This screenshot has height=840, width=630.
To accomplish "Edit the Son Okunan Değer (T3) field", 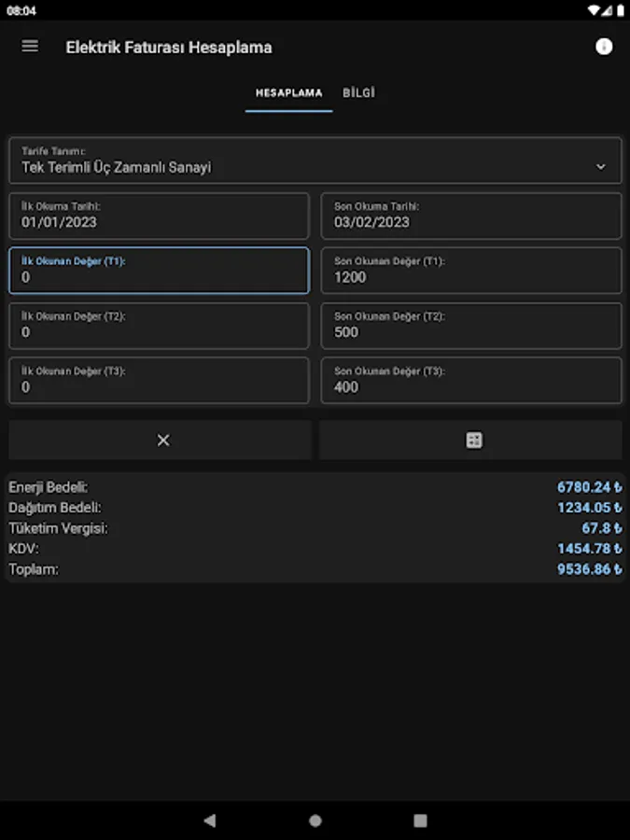I will tap(471, 380).
